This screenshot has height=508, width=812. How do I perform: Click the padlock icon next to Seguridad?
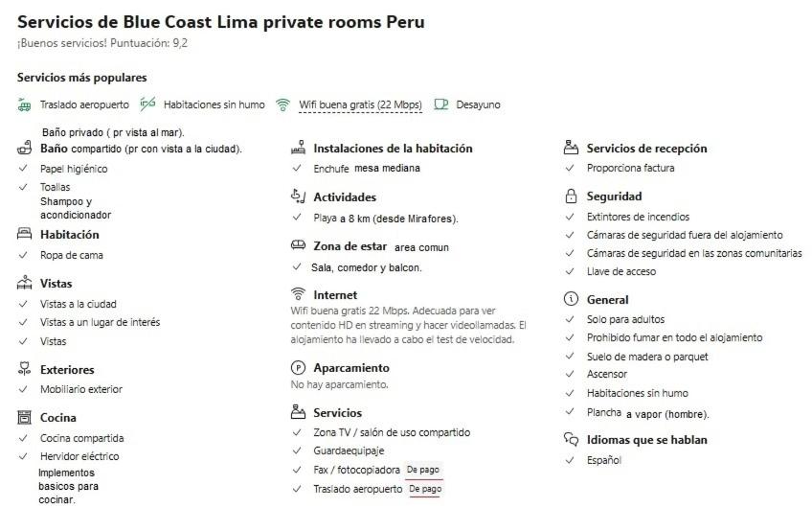pos(571,196)
